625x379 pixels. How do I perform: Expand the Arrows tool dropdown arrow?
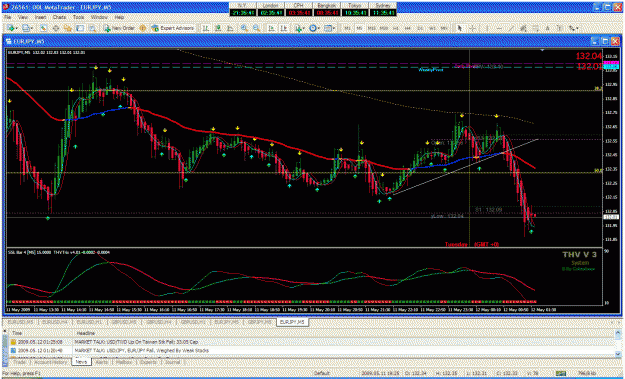(578, 28)
